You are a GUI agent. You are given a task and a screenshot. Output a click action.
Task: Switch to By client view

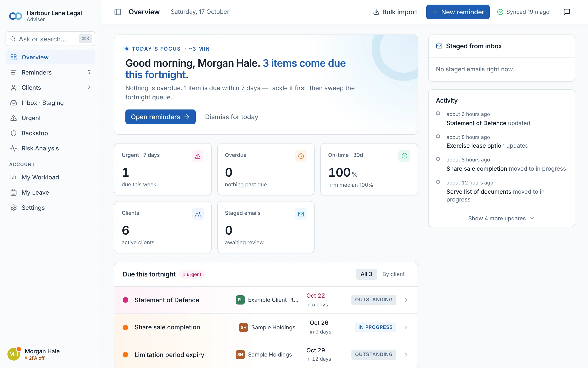point(393,274)
